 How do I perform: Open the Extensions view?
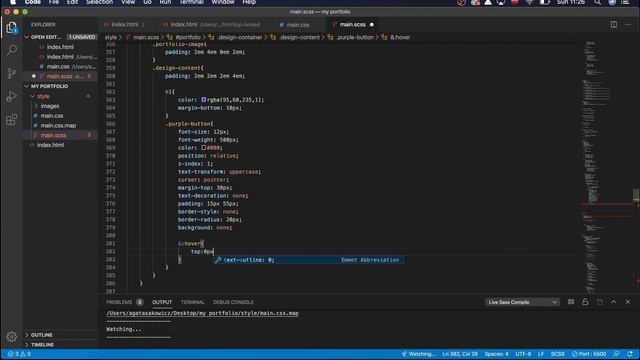point(11,119)
